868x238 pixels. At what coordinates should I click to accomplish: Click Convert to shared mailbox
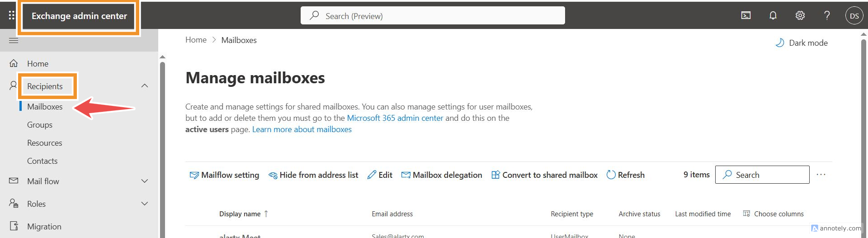point(544,175)
